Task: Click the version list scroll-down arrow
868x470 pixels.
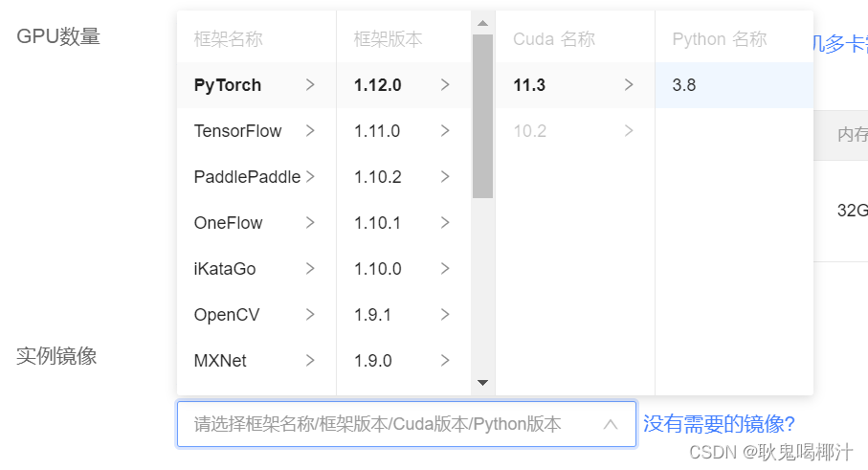Action: (482, 383)
